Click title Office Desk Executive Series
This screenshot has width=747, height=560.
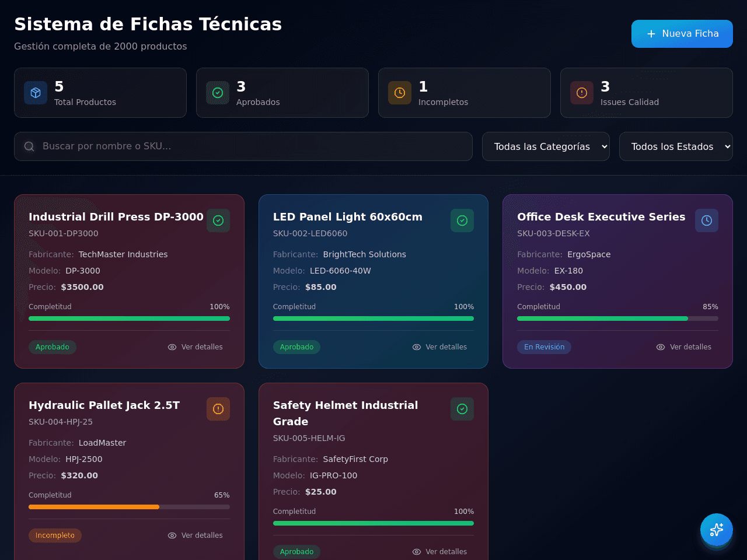(x=601, y=217)
